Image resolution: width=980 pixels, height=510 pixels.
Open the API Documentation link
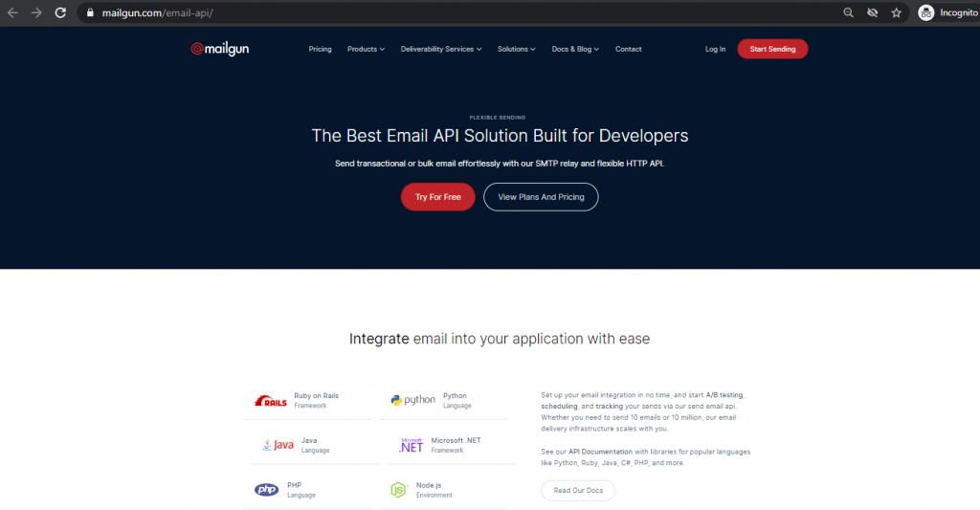(600, 452)
